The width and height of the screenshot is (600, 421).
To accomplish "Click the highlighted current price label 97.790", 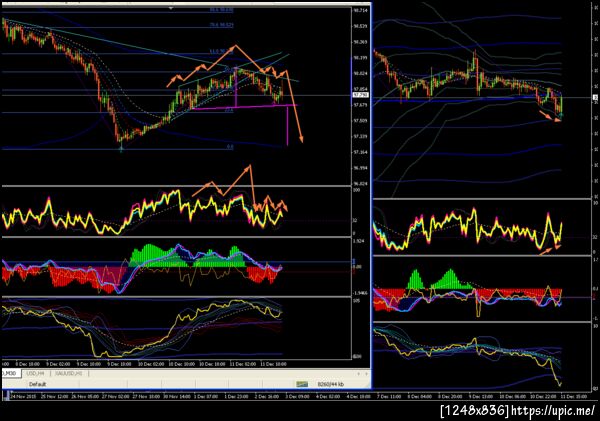I will click(x=360, y=95).
